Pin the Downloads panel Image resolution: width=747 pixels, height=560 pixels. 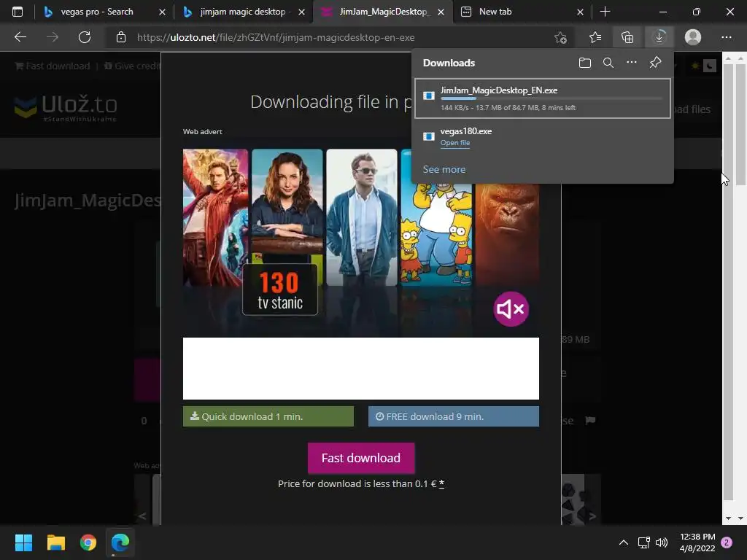655,63
